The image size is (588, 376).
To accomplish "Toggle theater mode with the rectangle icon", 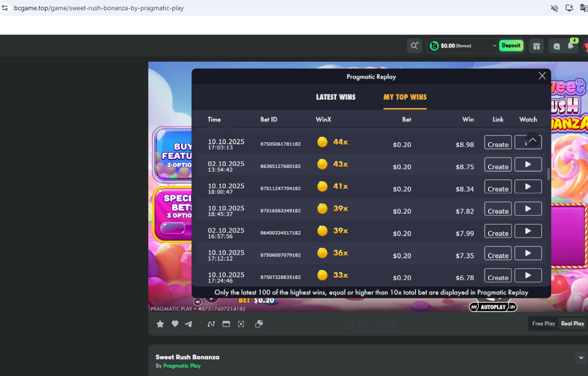I will click(226, 324).
